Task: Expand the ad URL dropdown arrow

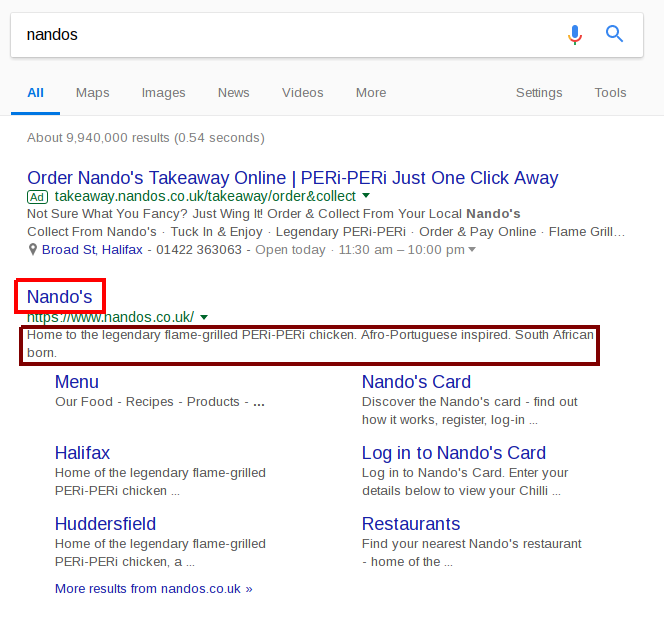Action: [366, 196]
